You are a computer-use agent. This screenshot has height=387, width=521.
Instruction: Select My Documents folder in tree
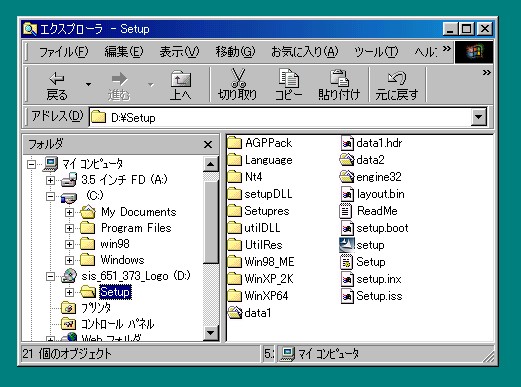pyautogui.click(x=139, y=212)
